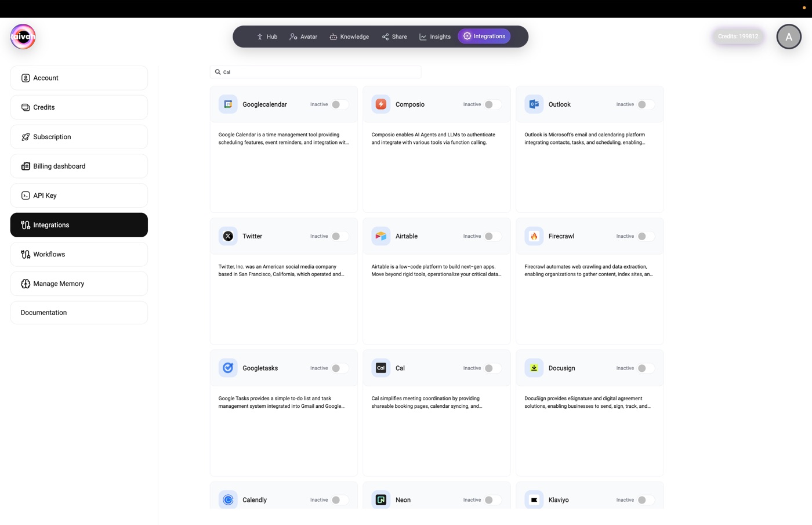Click the Cal app icon
Image resolution: width=812 pixels, height=525 pixels.
pyautogui.click(x=381, y=368)
